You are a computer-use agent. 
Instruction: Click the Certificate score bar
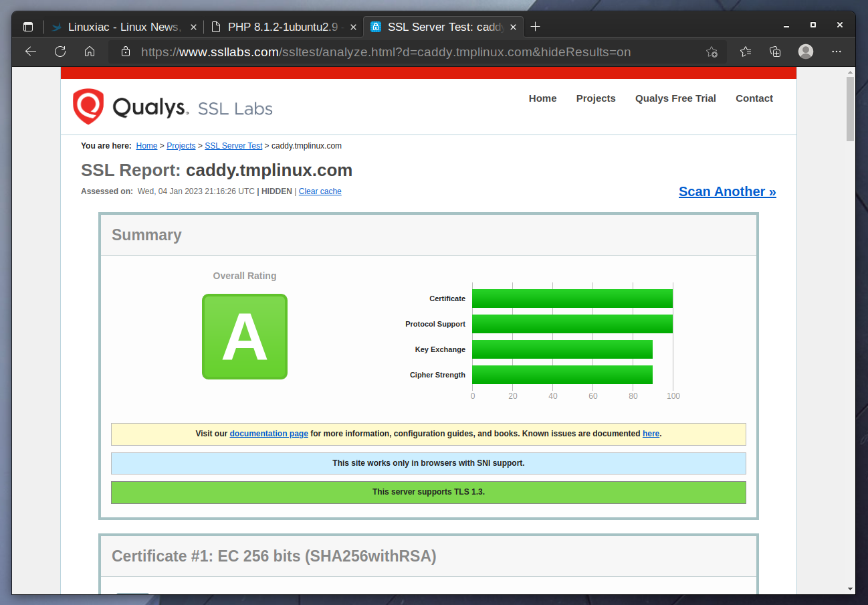point(572,298)
